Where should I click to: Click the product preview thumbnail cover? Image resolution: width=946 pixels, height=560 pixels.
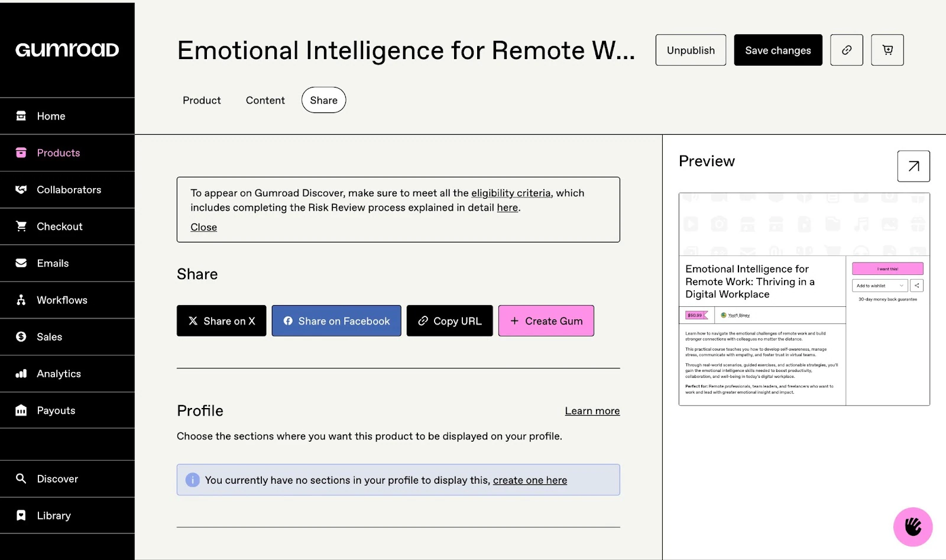click(x=804, y=224)
